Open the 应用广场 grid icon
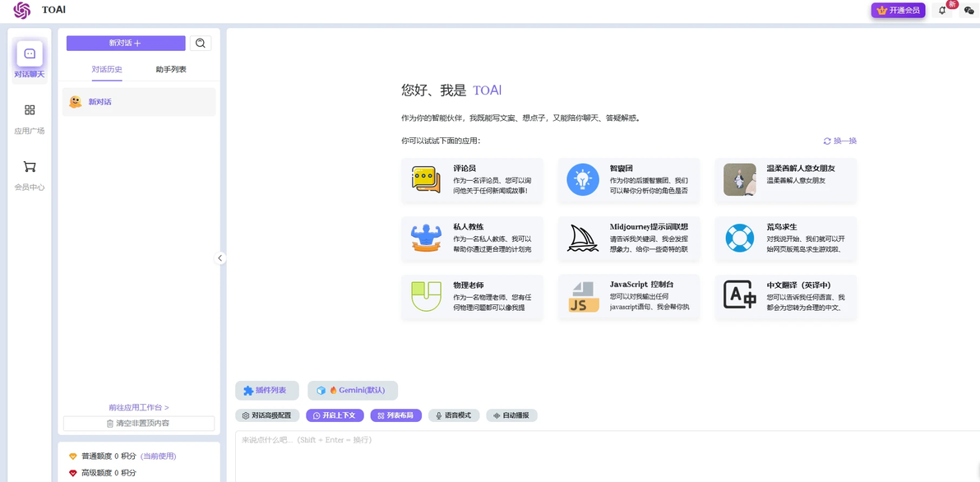The height and width of the screenshot is (482, 980). [30, 110]
